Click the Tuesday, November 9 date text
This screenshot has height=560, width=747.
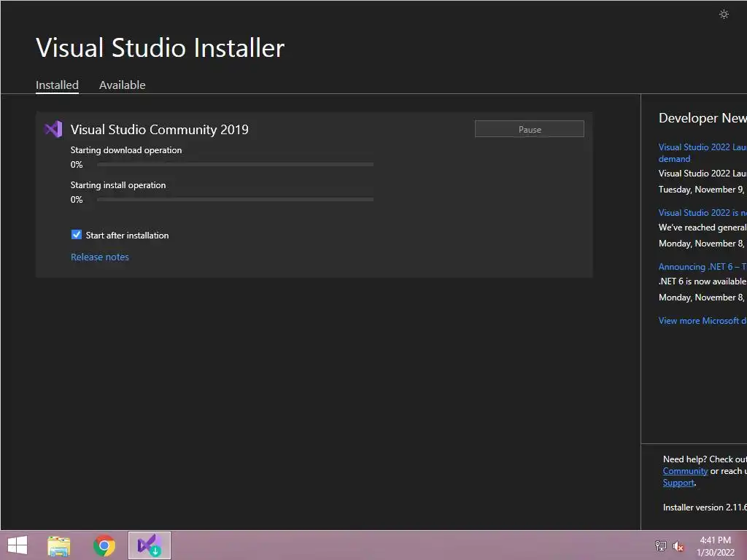pyautogui.click(x=703, y=190)
